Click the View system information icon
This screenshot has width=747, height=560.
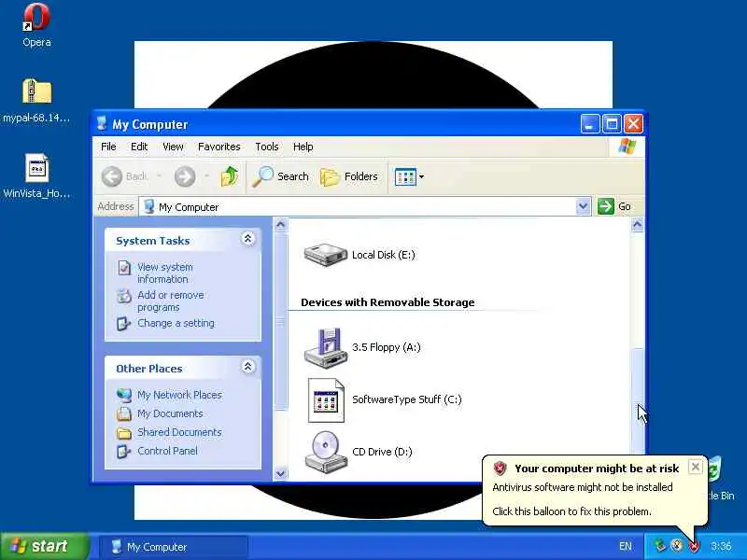pos(124,268)
